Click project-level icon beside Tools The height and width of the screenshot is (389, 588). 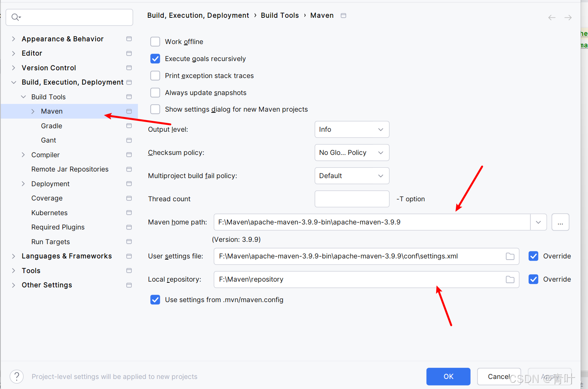(x=129, y=270)
